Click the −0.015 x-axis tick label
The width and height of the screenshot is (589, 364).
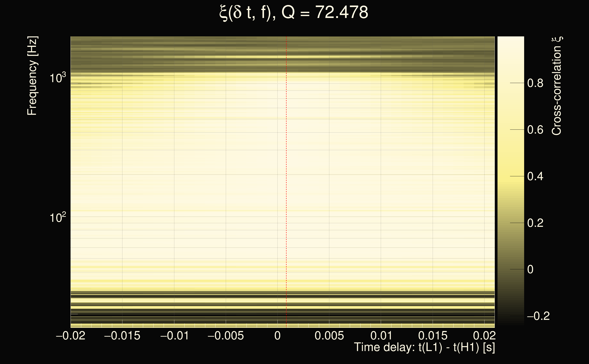tap(122, 336)
